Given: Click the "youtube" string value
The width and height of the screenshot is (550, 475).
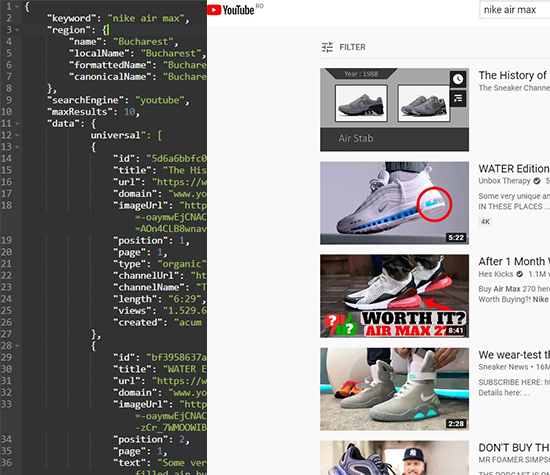Looking at the screenshot, I should point(160,100).
